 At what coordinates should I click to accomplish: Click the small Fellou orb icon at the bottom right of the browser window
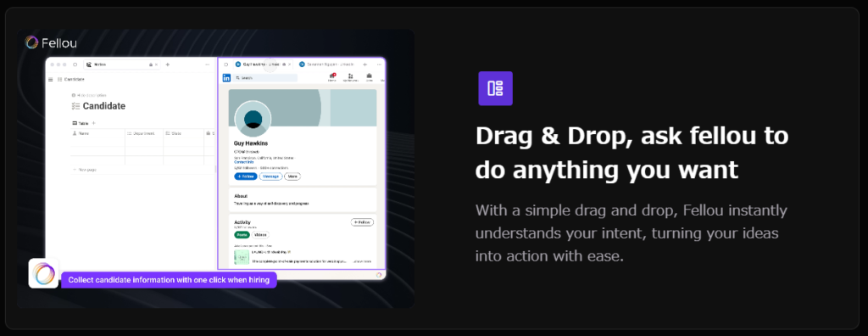pos(379,274)
